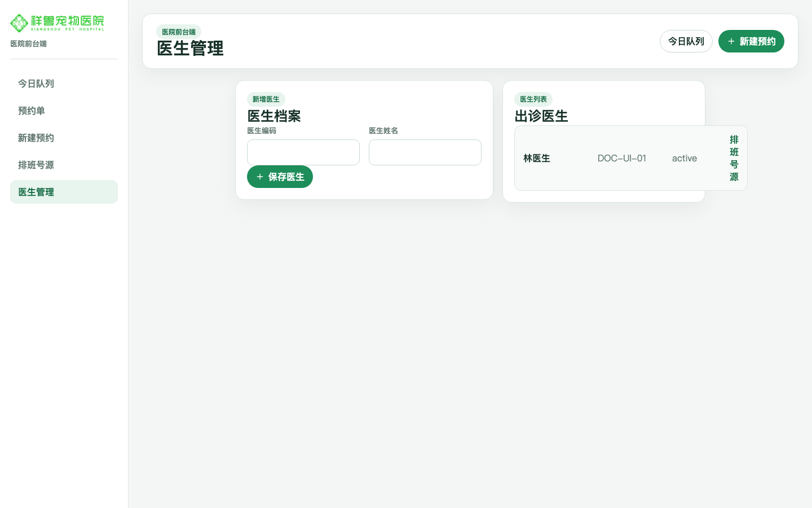812x508 pixels.
Task: Open 新建预约 in the sidebar
Action: (64, 138)
